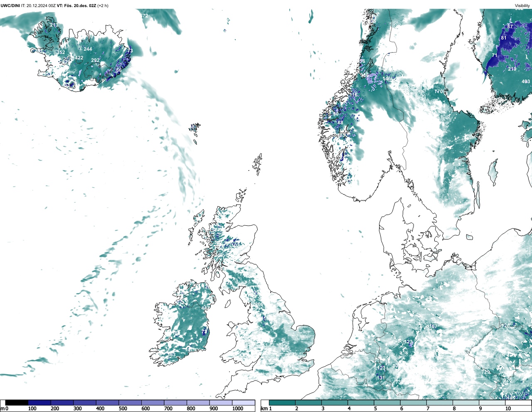Click the 600–700 m legend swatch

153,403
